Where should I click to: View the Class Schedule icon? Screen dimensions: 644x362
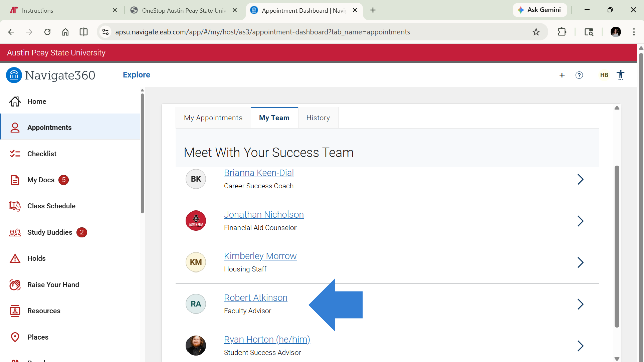point(15,206)
